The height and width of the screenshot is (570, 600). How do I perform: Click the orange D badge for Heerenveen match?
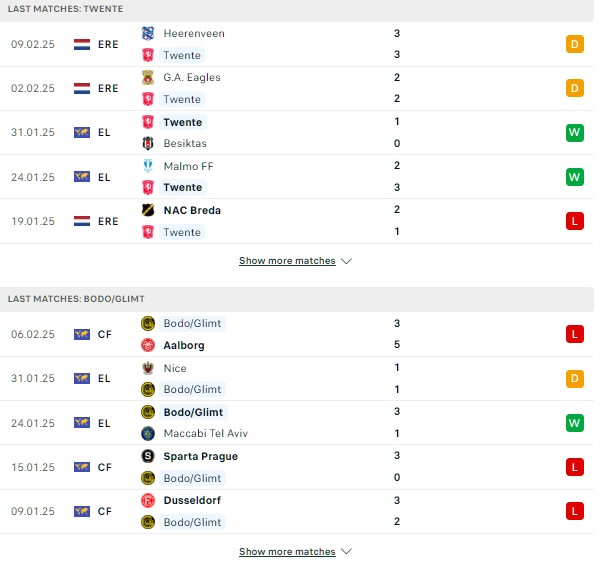click(575, 44)
